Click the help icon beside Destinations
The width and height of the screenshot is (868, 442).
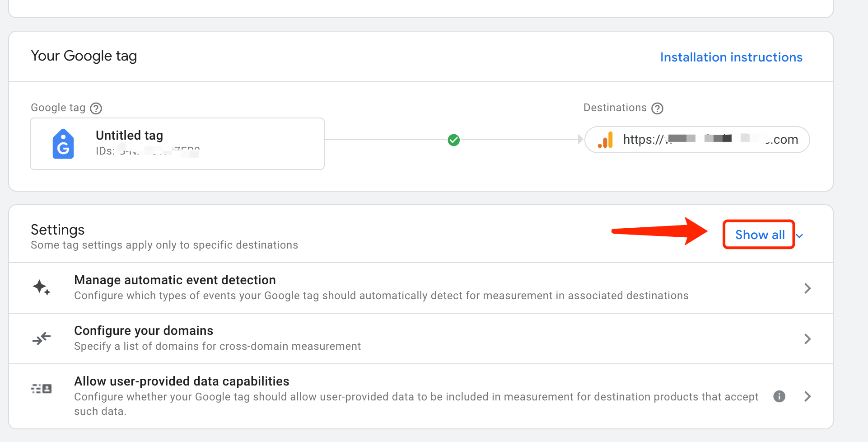coord(657,108)
